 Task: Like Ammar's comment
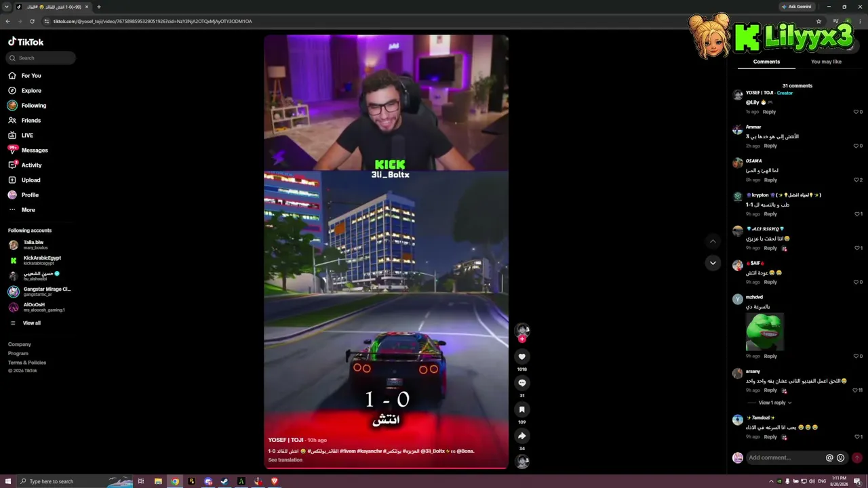pos(856,146)
